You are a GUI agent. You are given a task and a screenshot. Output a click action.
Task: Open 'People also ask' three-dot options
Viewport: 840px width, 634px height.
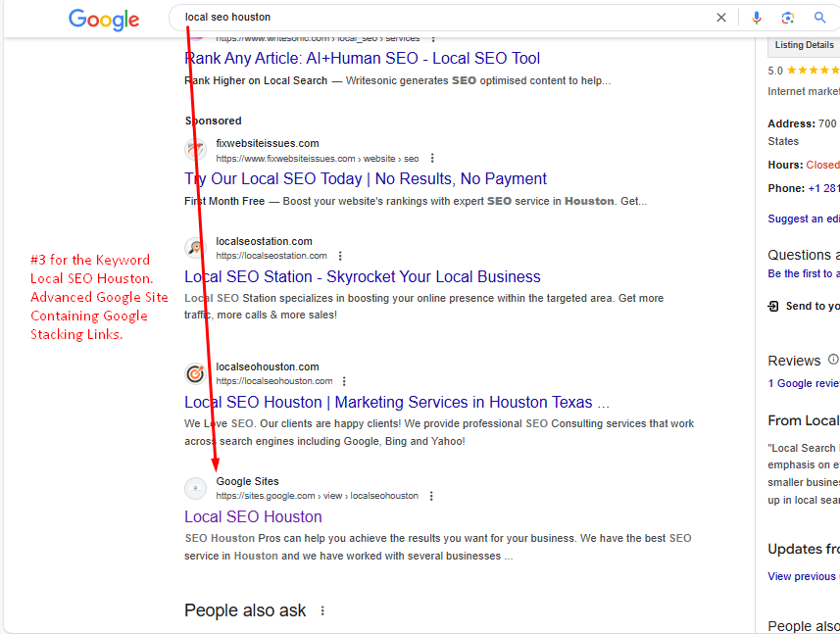pyautogui.click(x=322, y=610)
